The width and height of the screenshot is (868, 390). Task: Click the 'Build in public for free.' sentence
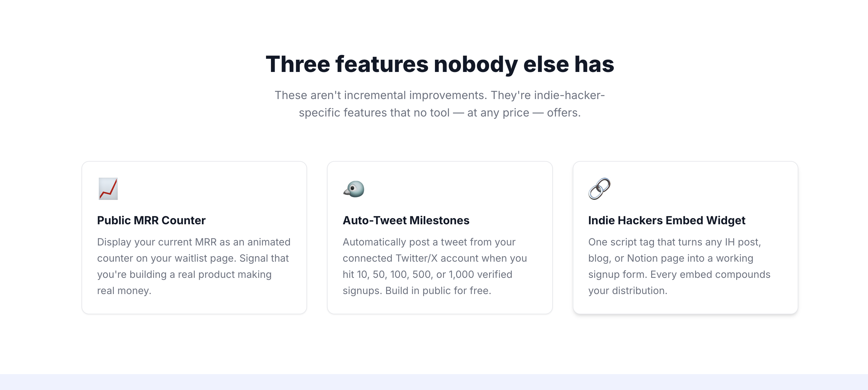pos(438,291)
